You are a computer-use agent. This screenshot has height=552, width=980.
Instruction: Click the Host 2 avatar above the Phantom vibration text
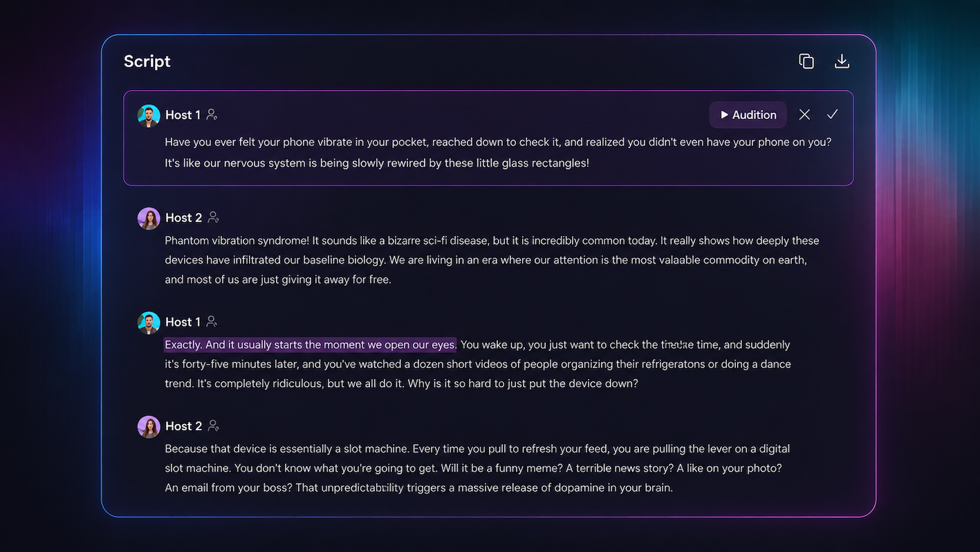point(149,219)
